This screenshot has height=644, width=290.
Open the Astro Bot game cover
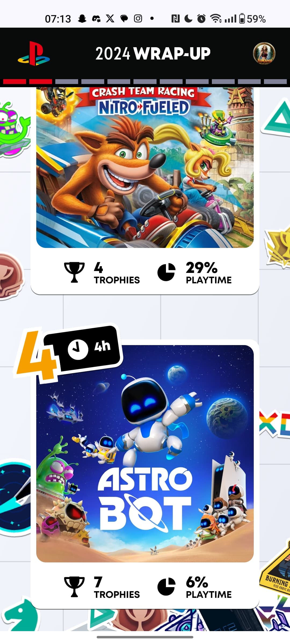point(145,453)
